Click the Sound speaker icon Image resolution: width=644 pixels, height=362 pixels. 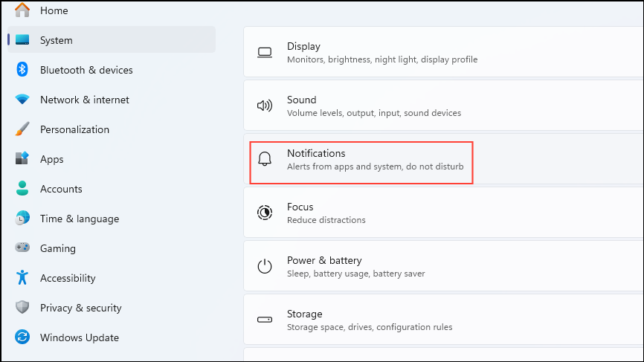265,106
